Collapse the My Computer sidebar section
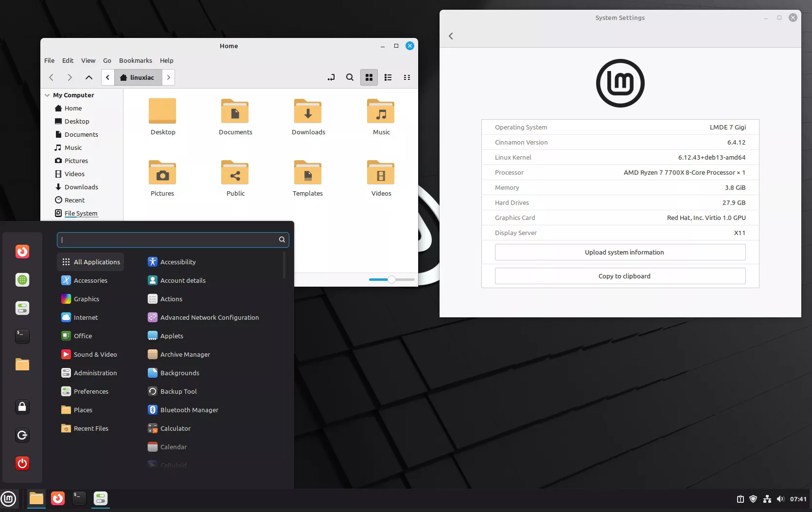 click(47, 95)
